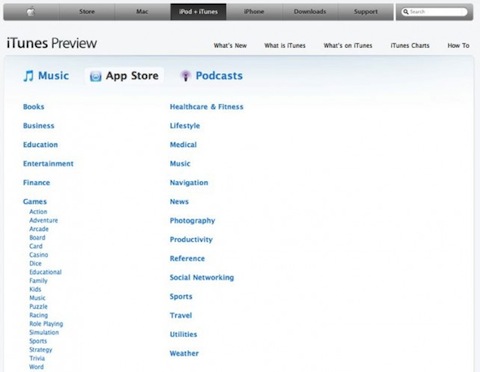Viewport: 480px width, 372px height.
Task: Open the What is iTunes link
Action: click(x=285, y=46)
